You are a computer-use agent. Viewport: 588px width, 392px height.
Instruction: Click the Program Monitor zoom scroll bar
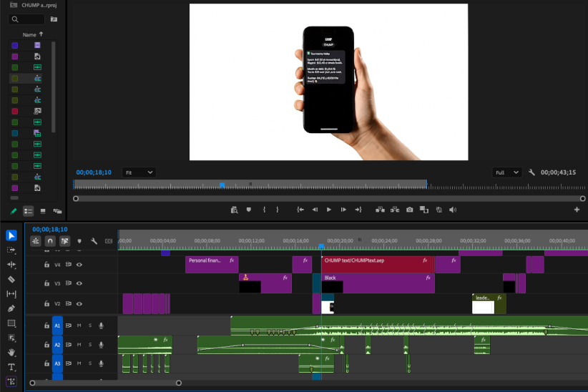click(329, 198)
